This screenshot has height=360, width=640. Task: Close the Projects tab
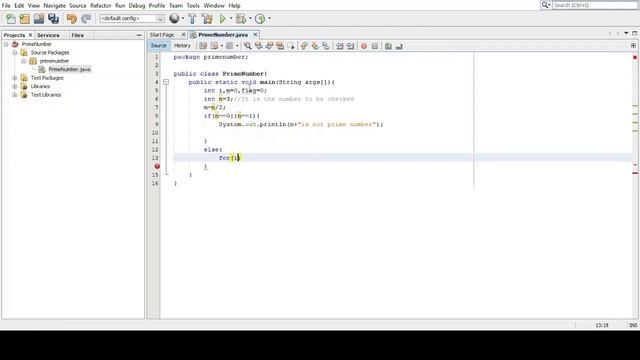[30, 36]
